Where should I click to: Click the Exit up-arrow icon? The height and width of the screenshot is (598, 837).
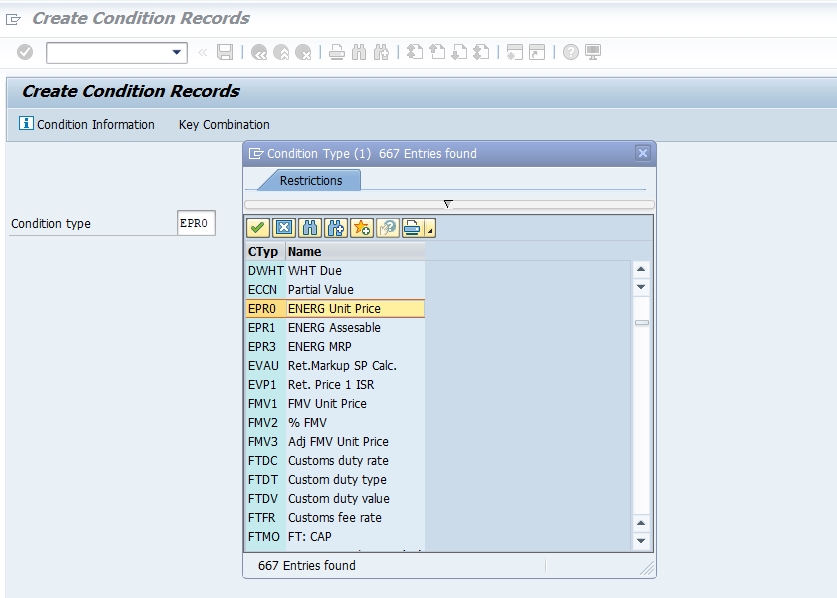point(281,52)
